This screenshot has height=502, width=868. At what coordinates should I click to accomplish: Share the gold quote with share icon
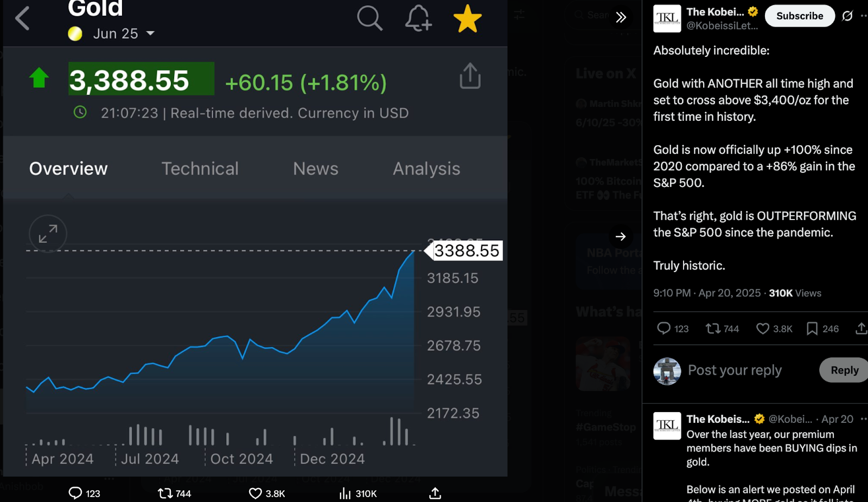470,75
